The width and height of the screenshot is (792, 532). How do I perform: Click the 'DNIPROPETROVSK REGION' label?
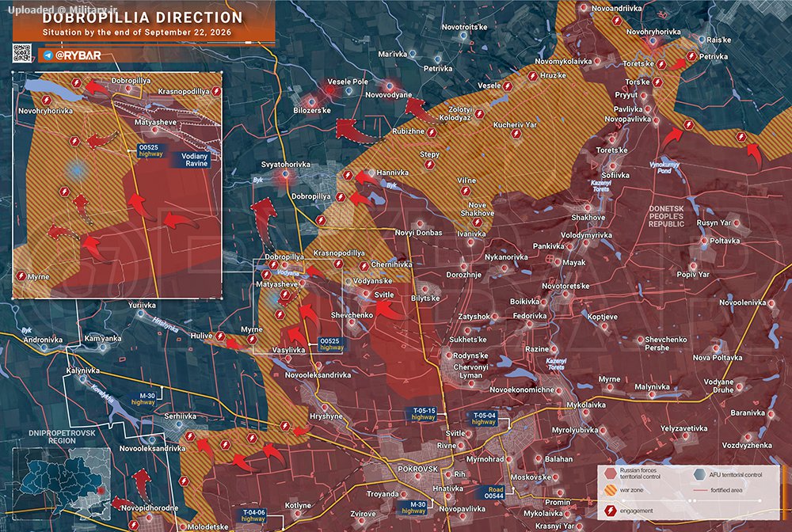(62, 437)
